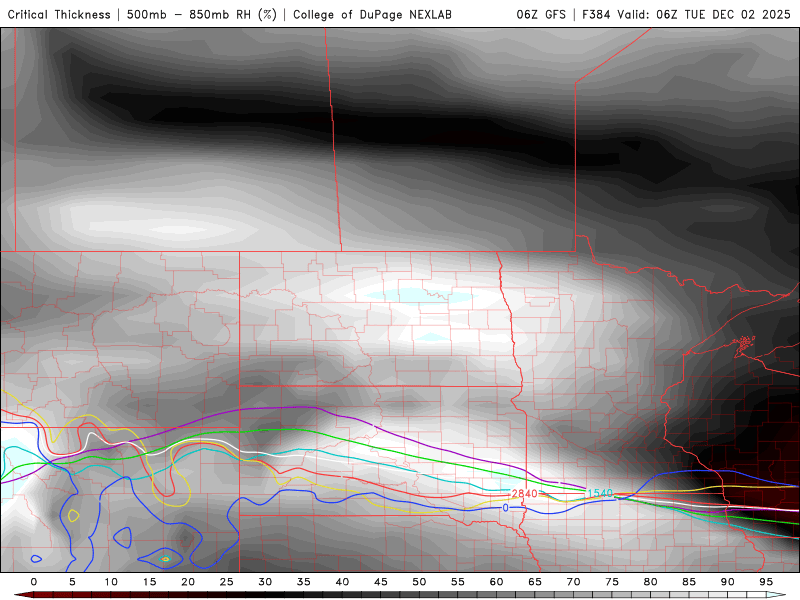
Task: Click the "10" value on the color scale
Action: [111, 582]
